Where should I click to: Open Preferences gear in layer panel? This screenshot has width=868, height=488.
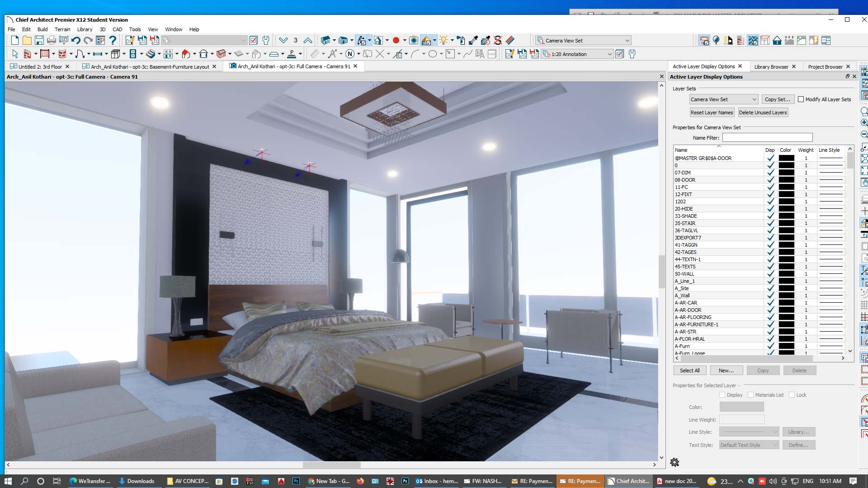tap(675, 462)
